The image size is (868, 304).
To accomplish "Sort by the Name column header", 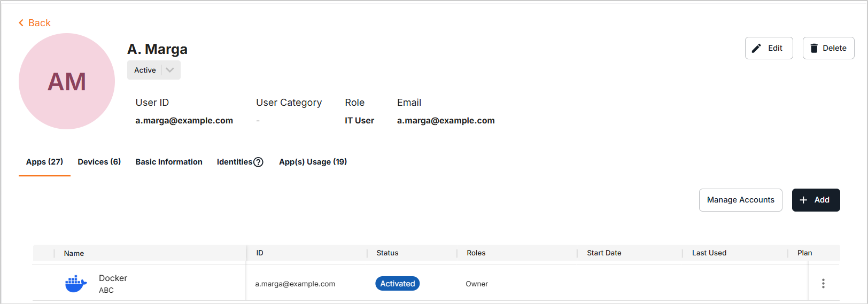I will [x=74, y=253].
